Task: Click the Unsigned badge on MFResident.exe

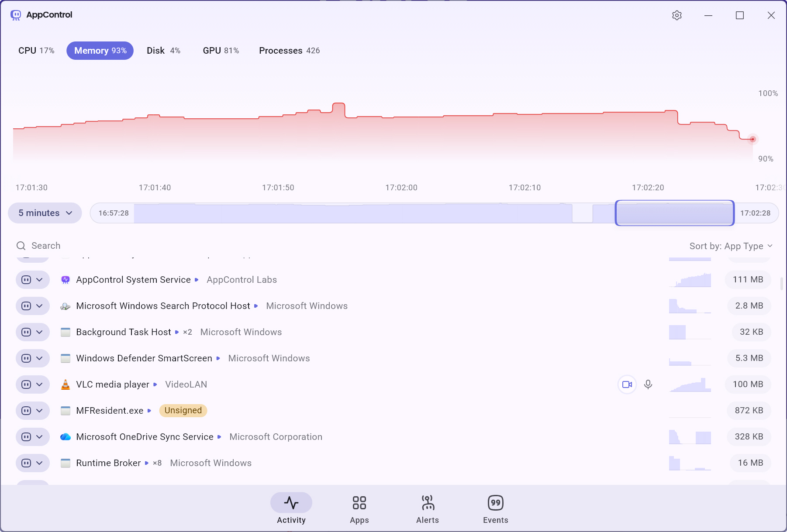Action: tap(183, 411)
